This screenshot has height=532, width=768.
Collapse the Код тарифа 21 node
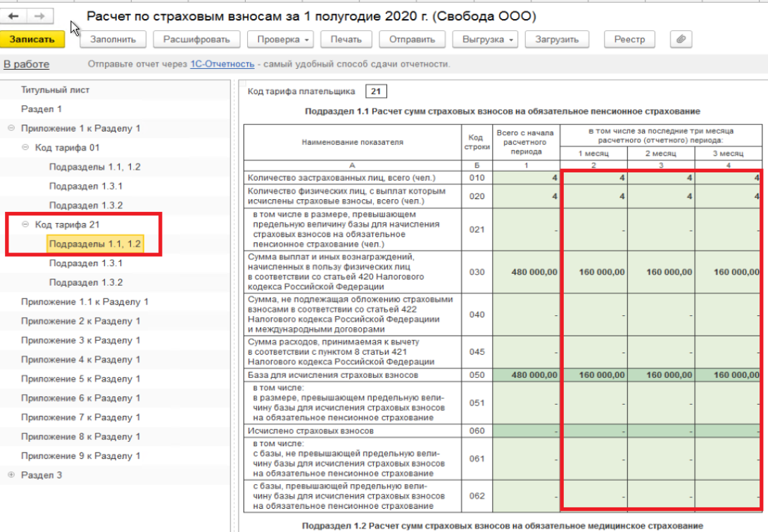25,224
